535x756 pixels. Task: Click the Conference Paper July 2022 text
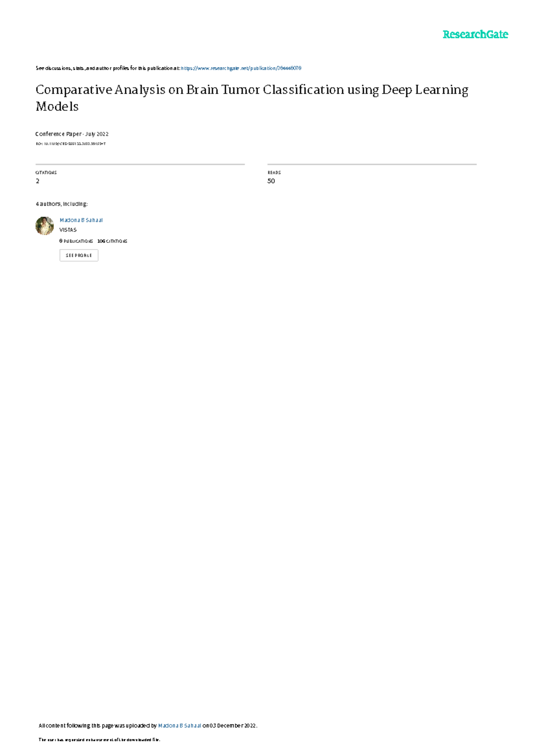72,134
